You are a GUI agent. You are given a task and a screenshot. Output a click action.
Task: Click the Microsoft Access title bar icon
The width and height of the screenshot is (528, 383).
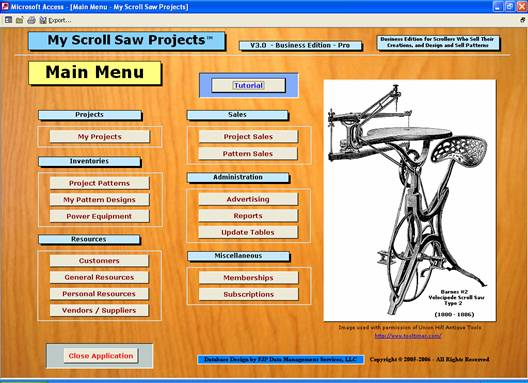tap(5, 6)
